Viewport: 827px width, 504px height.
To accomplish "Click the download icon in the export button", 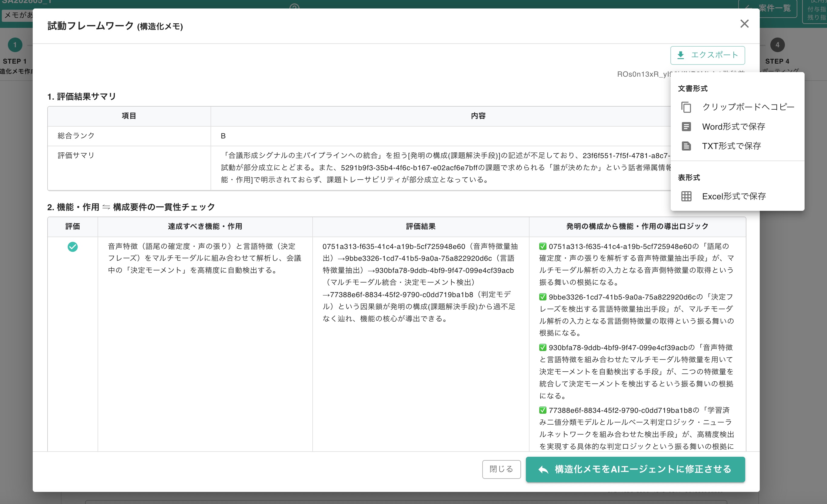I will coord(681,55).
